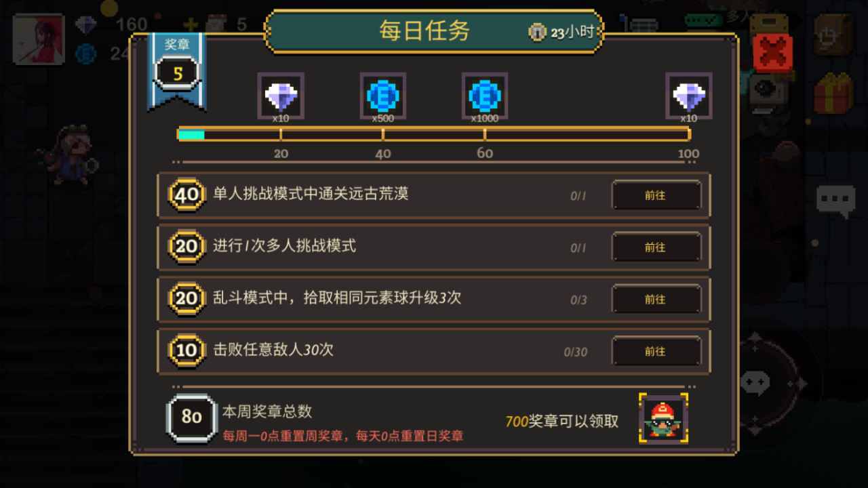Screen dimensions: 868x488
Task: Click 前往 for the 远古荒漠 single-player task
Action: pos(656,195)
